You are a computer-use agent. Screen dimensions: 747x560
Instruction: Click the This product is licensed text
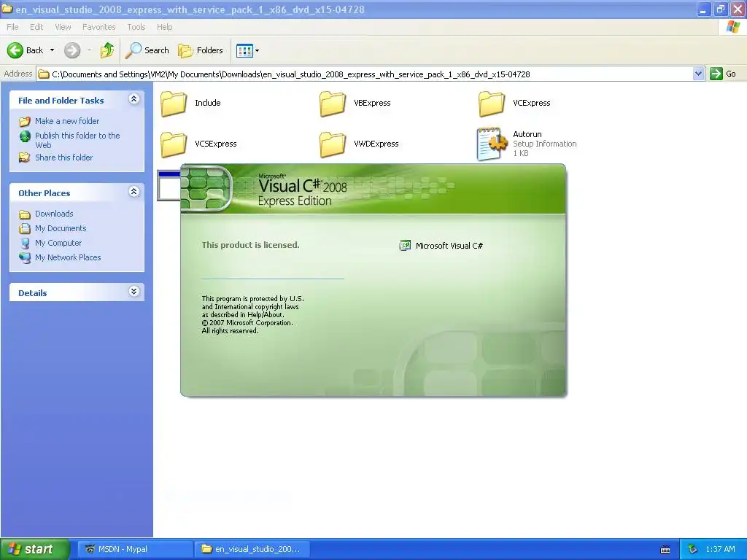coord(251,245)
